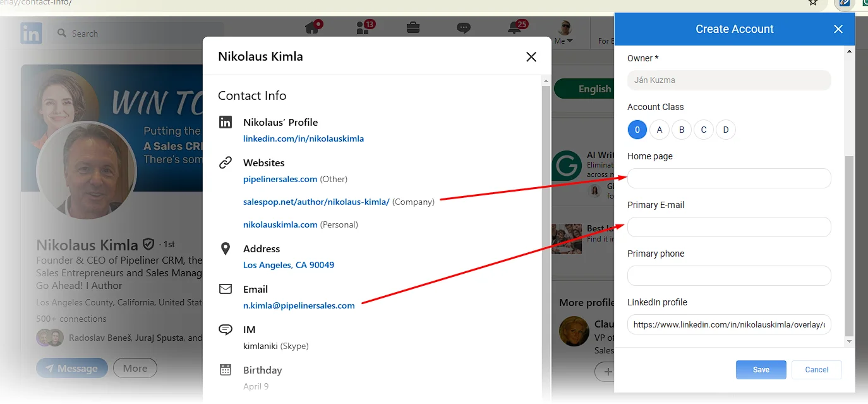The image size is (868, 404).
Task: Open Los Angeles, CA 90049 address link
Action: [289, 265]
